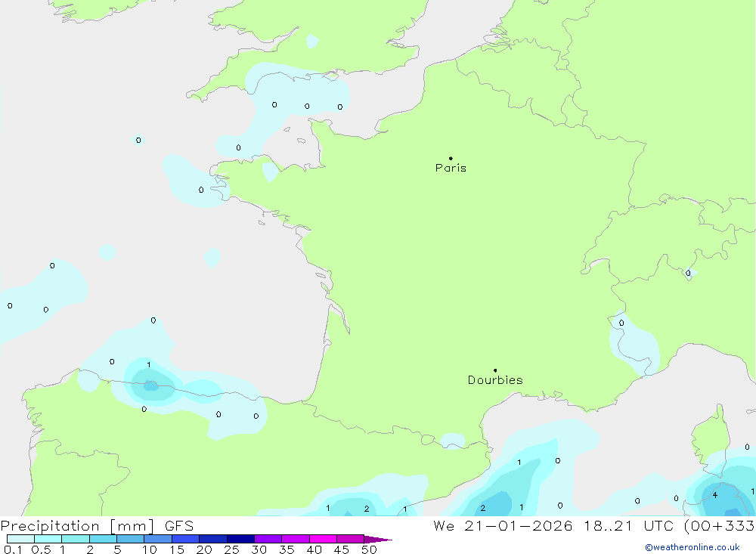The image size is (756, 554).
Task: Select the Paris location dot on map
Action: click(x=451, y=158)
